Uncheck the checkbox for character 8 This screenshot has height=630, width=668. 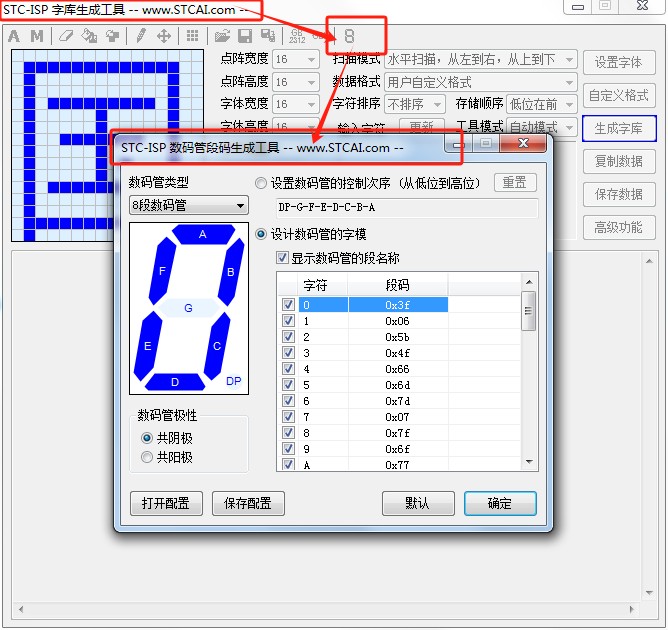pos(288,433)
